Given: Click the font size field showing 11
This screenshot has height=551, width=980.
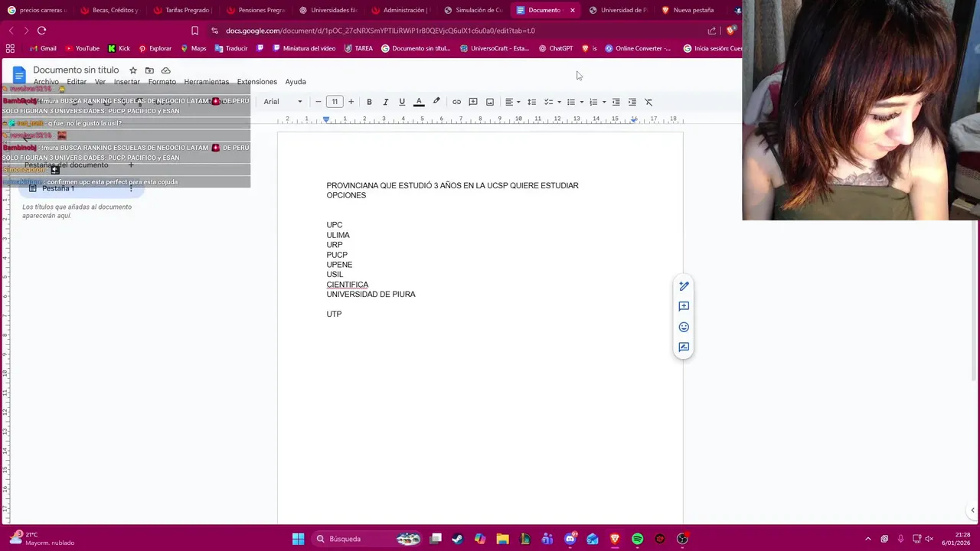Looking at the screenshot, I should tap(335, 102).
